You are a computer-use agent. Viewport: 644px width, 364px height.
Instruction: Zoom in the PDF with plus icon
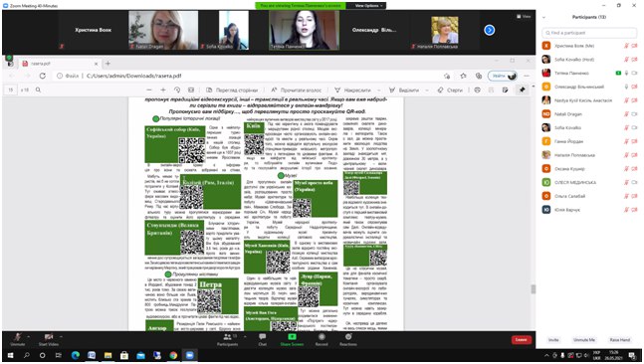163,90
